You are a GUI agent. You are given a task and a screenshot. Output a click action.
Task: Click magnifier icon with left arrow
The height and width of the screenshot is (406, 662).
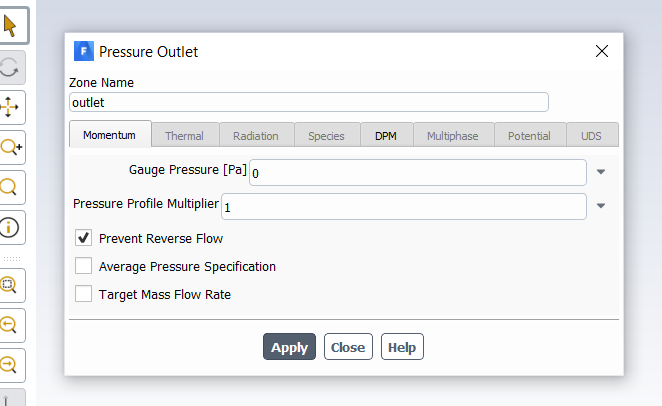(x=12, y=325)
